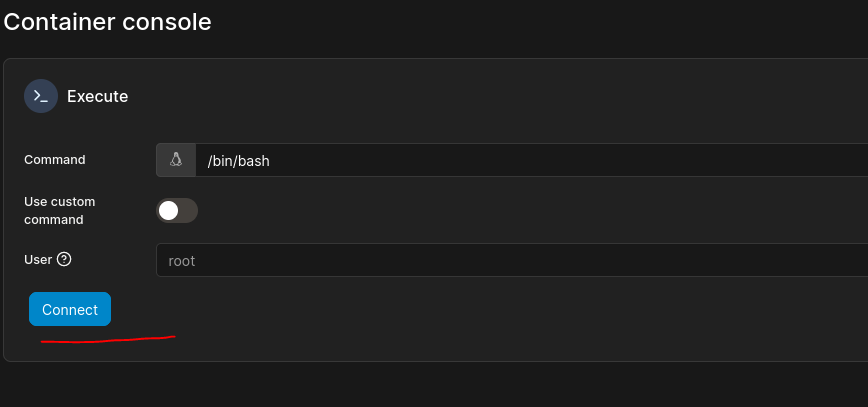Click the blank area below the Execute card

coord(434,385)
